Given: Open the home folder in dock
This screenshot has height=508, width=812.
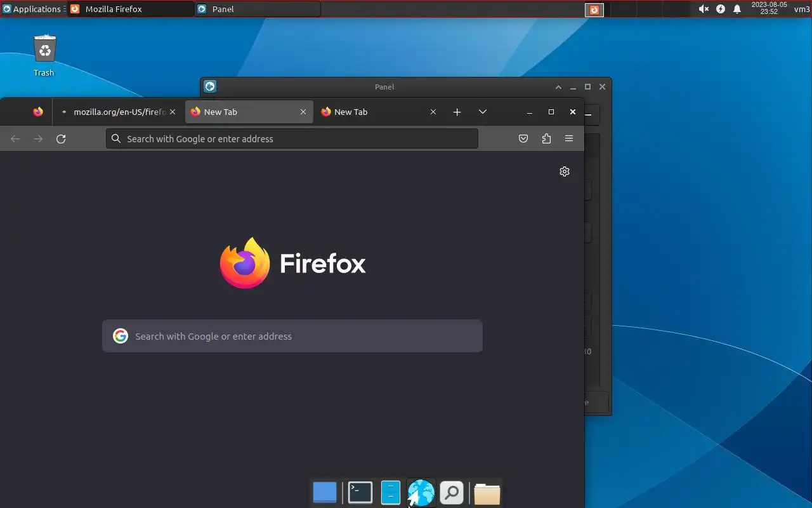Looking at the screenshot, I should (x=487, y=493).
